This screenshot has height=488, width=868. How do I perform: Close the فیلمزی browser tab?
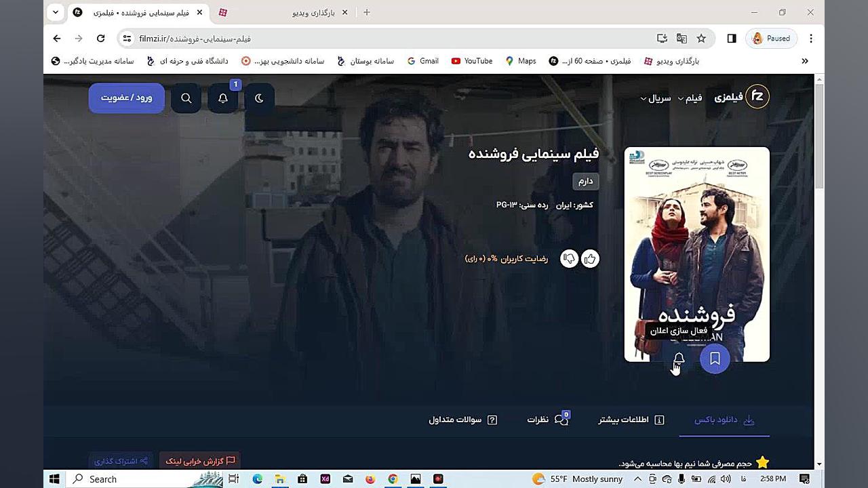click(198, 12)
